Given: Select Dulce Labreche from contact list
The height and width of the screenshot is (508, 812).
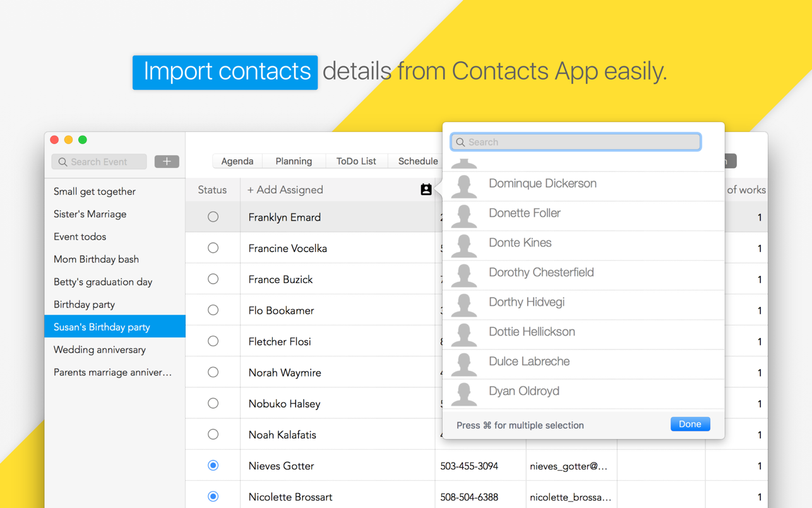Looking at the screenshot, I should pyautogui.click(x=529, y=361).
